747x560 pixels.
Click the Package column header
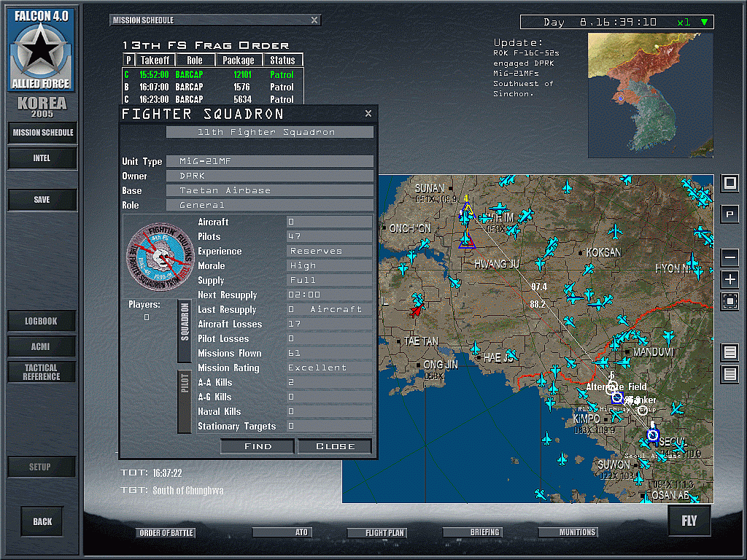tap(239, 60)
